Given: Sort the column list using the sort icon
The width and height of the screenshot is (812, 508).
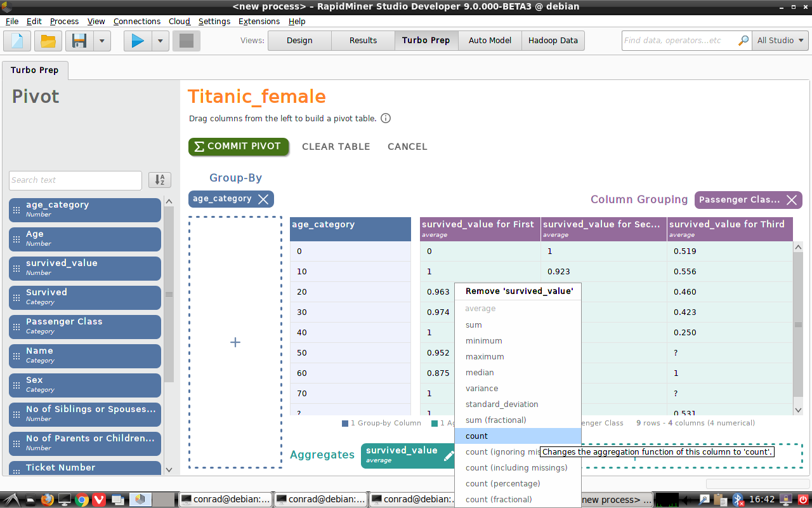Looking at the screenshot, I should pyautogui.click(x=159, y=180).
